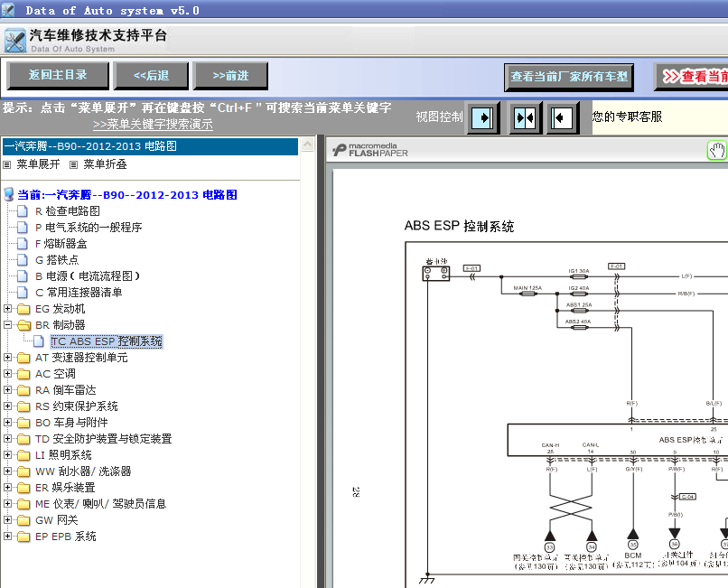Click the LI 照明系统 folder icon
Viewport: 728px width, 588px height.
(23, 455)
